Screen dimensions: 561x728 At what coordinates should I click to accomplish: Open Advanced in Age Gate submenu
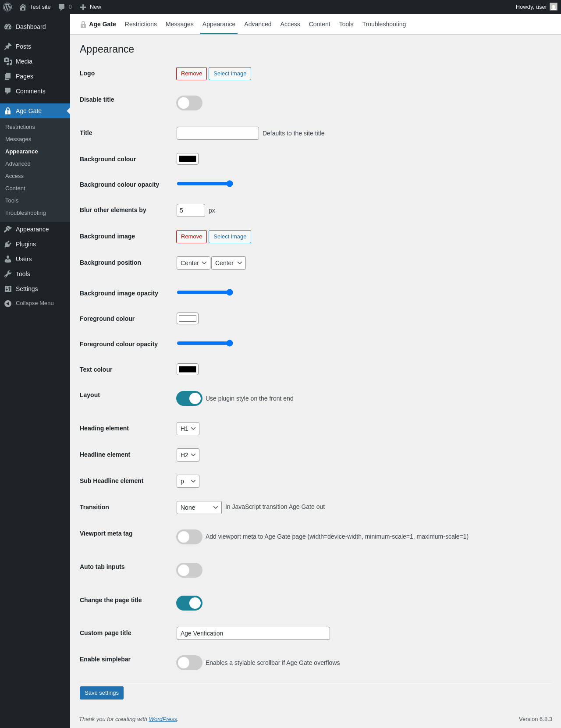(35, 164)
